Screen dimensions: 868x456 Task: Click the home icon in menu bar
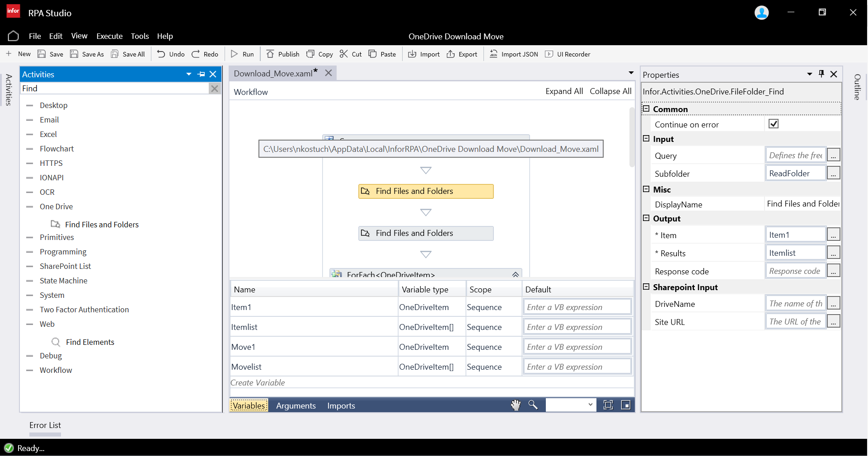pos(13,36)
